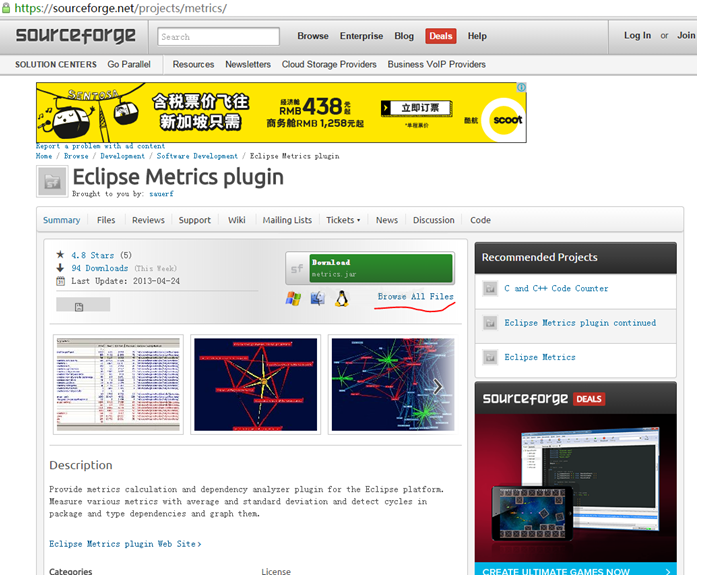The width and height of the screenshot is (705, 588).
Task: Click author link sauerf
Action: (x=161, y=194)
